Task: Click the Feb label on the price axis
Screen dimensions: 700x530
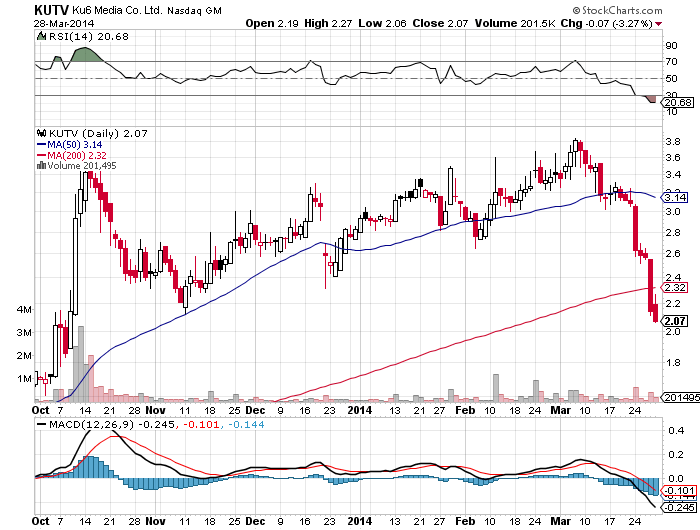Action: (x=465, y=410)
